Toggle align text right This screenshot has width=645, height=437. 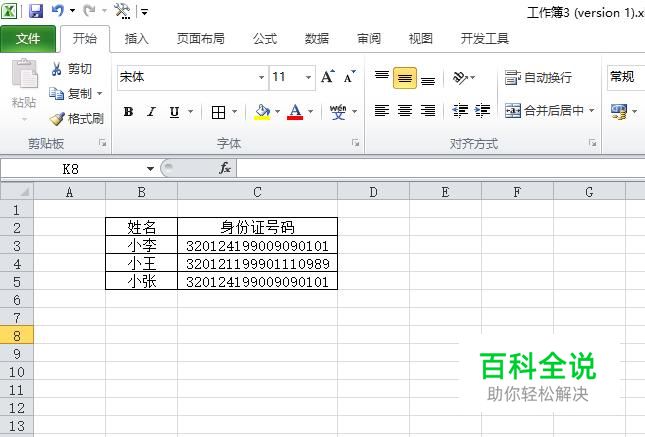coord(428,111)
